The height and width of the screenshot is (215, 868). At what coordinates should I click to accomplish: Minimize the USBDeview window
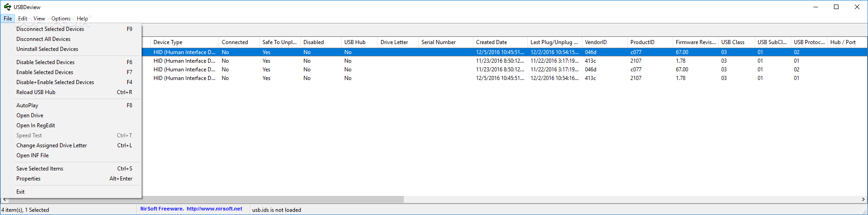816,7
